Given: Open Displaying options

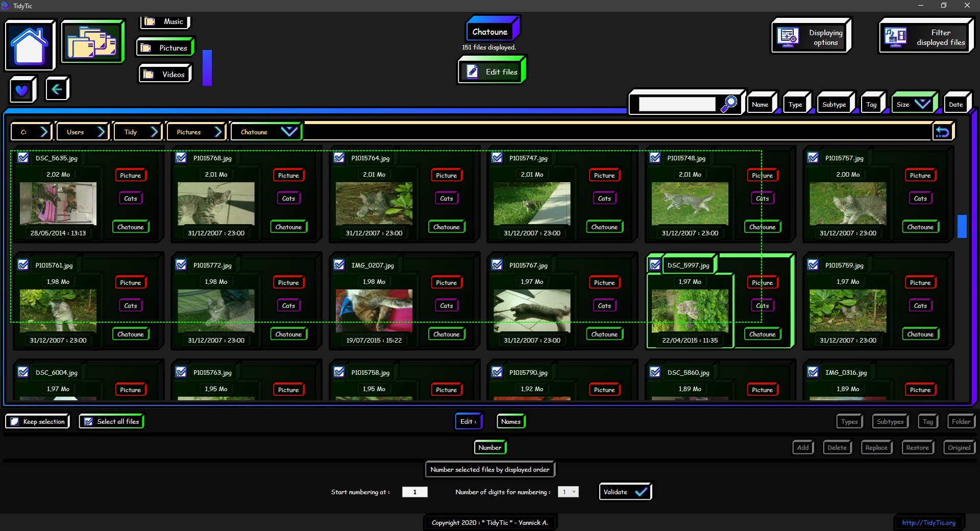Looking at the screenshot, I should (x=811, y=37).
